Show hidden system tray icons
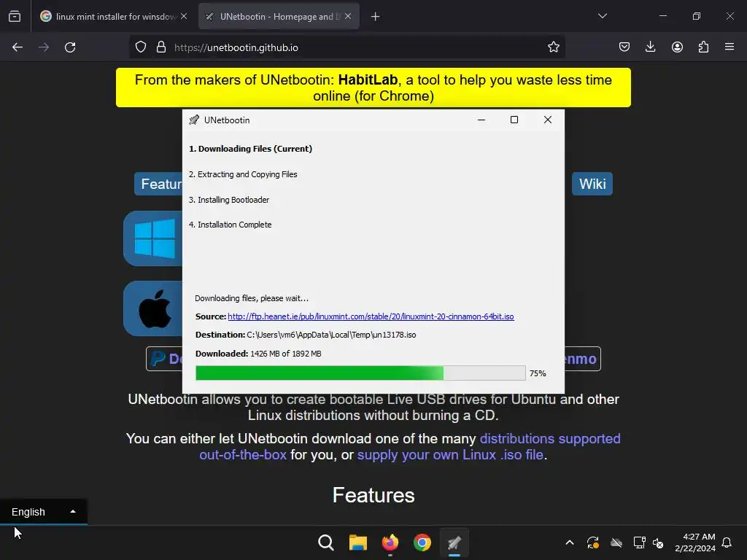Viewport: 747px width, 560px height. [x=569, y=542]
